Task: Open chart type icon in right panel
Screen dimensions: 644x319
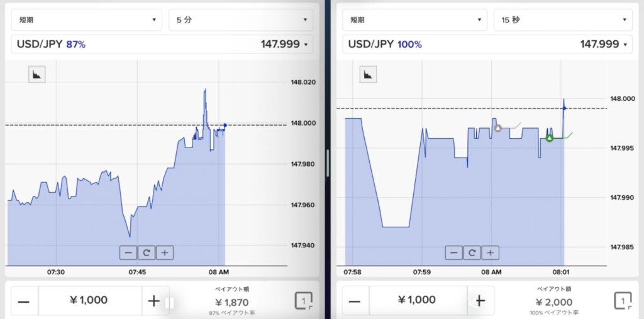Action: [x=368, y=74]
